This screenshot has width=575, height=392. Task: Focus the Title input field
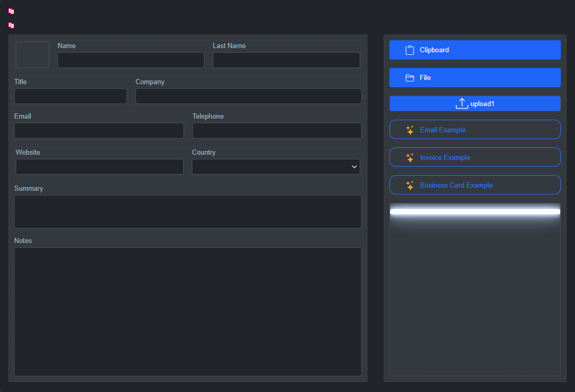pos(71,96)
